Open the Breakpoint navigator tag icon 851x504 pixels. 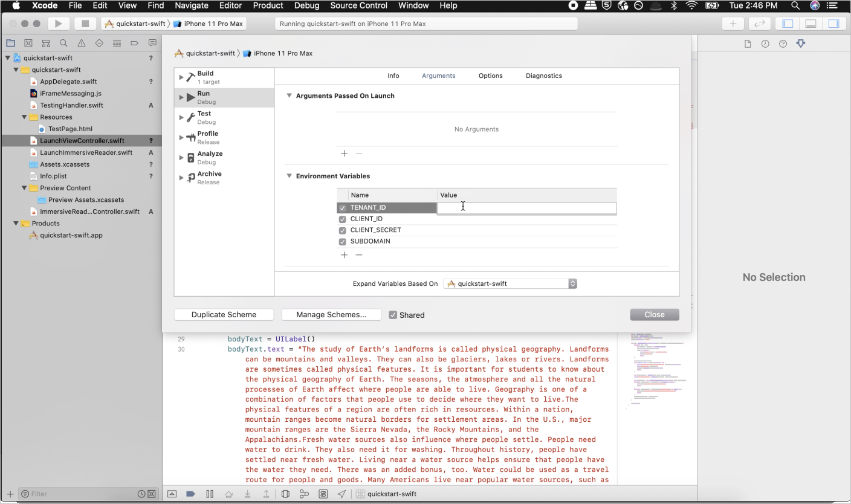click(134, 43)
